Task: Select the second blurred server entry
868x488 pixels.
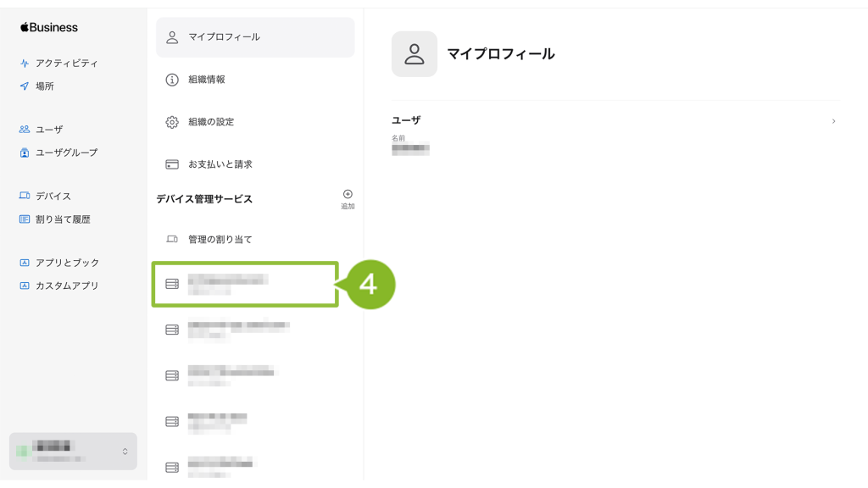Action: (246, 330)
